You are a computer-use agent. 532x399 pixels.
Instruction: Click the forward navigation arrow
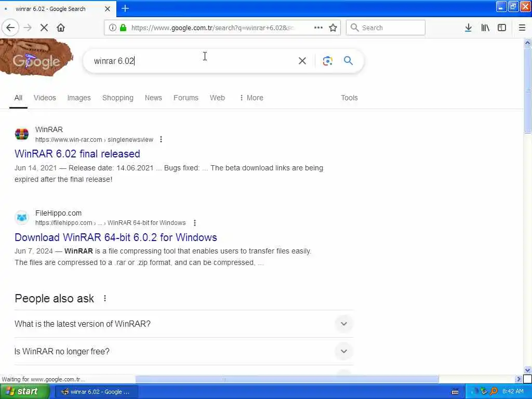(x=28, y=28)
